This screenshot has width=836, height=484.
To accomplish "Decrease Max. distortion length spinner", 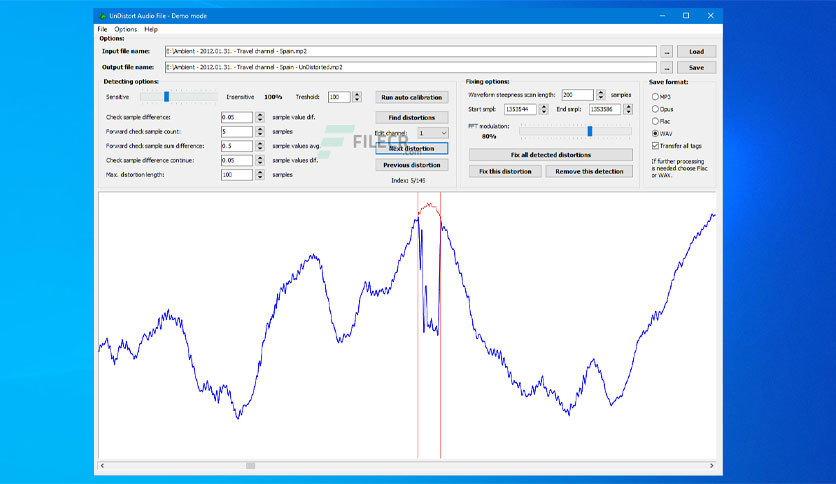I will pyautogui.click(x=260, y=178).
